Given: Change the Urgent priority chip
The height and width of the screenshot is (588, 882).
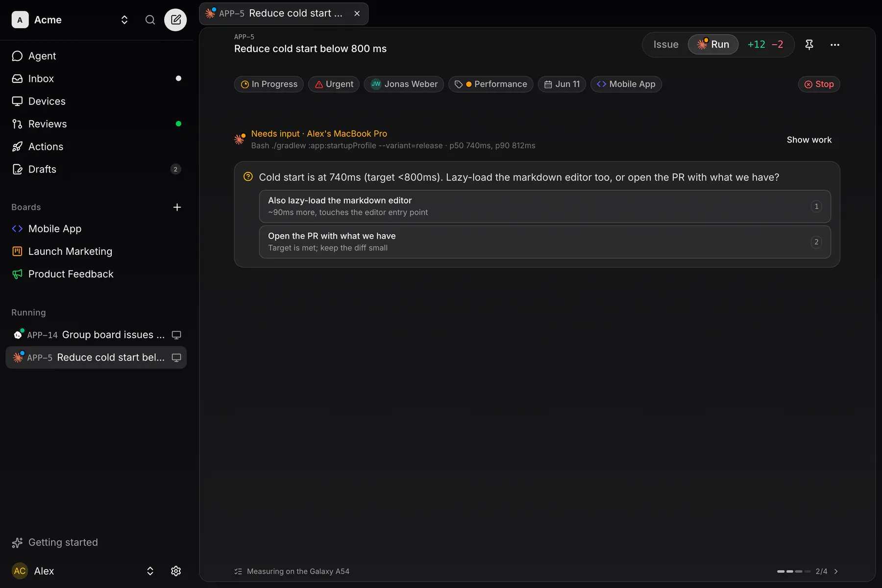Looking at the screenshot, I should pos(334,84).
